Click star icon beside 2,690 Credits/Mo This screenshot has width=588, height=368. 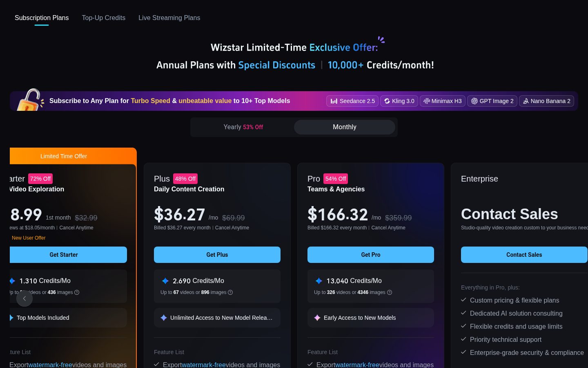coord(165,281)
